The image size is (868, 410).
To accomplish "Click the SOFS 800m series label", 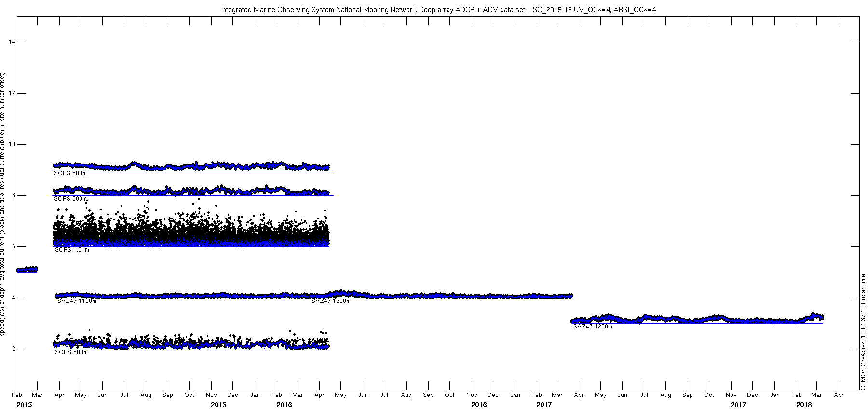I will point(70,173).
